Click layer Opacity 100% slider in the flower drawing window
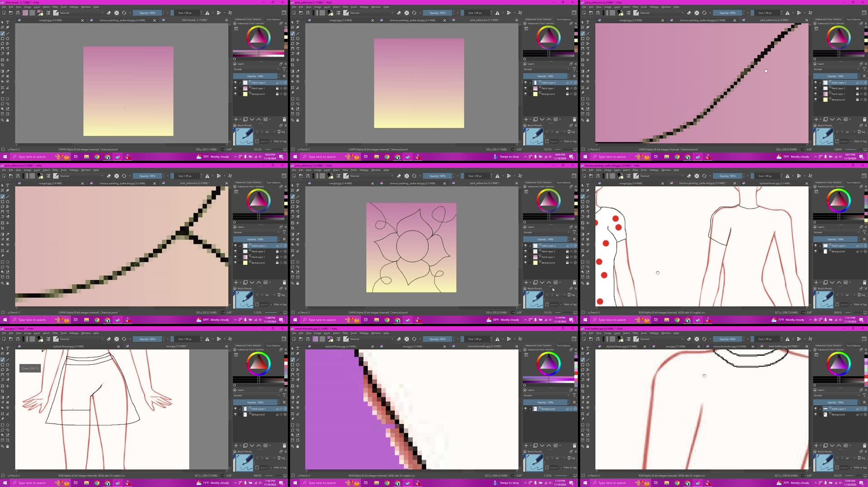The height and width of the screenshot is (487, 868). click(x=545, y=239)
